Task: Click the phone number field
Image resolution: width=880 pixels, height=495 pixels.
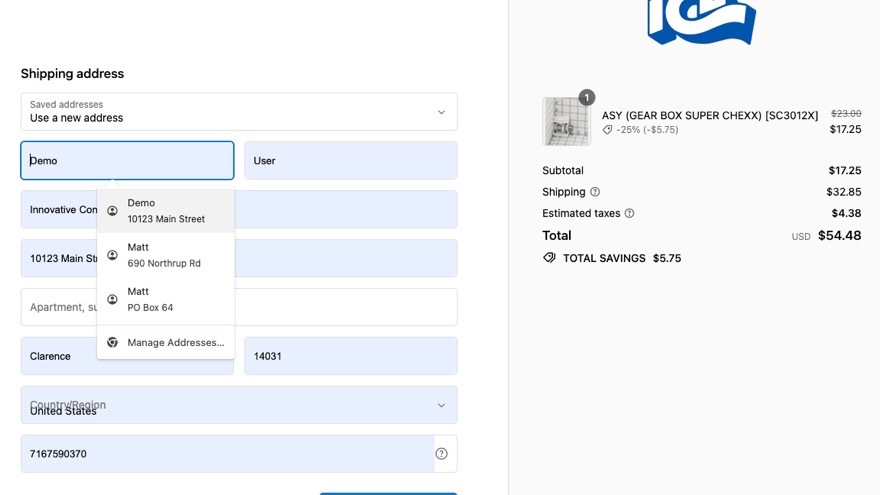Action: click(x=227, y=453)
